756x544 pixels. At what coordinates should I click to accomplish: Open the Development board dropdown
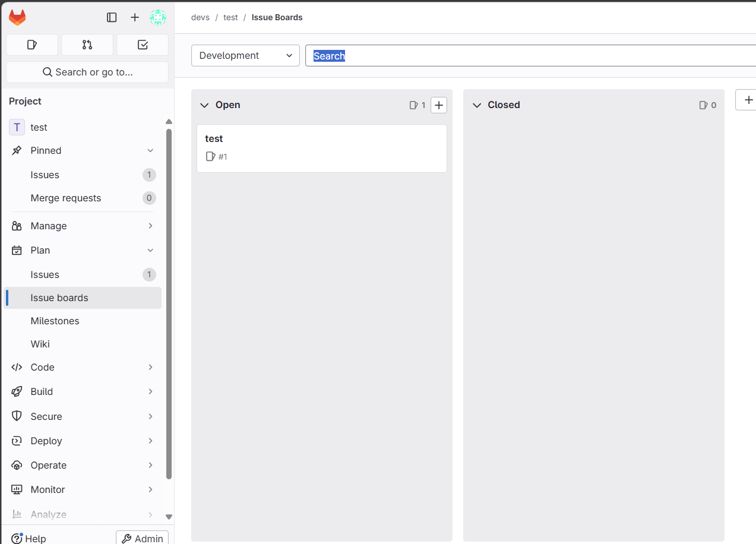click(245, 55)
